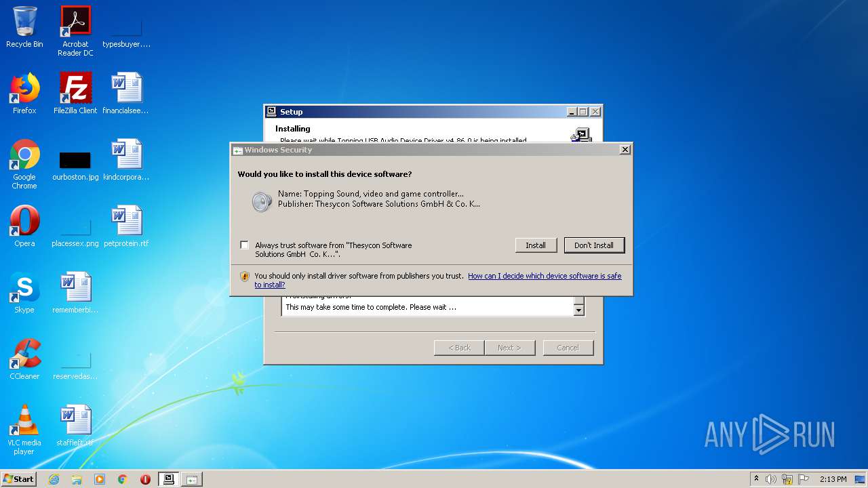This screenshot has height=488, width=868.
Task: Check Always trust software from Thesycon
Action: pos(244,245)
